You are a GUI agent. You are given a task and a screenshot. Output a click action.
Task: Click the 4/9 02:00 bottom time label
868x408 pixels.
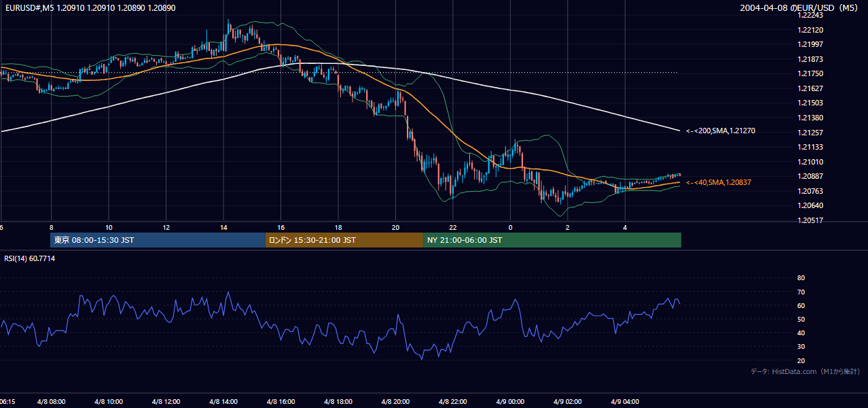568,402
